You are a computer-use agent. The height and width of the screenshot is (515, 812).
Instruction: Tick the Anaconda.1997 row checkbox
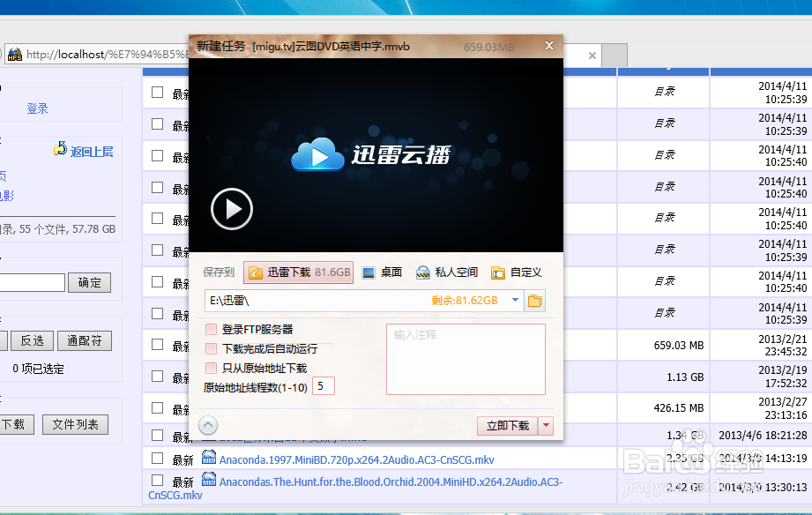tap(158, 458)
